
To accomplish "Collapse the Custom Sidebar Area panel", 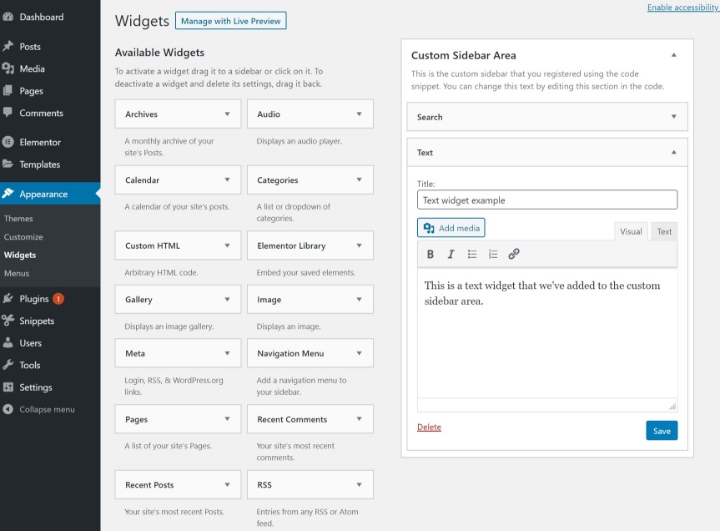I will click(674, 55).
